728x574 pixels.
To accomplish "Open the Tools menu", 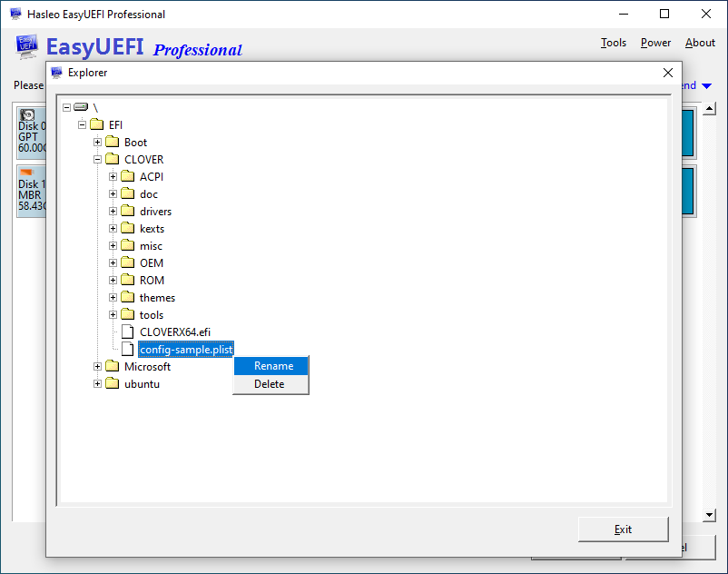I will point(614,43).
